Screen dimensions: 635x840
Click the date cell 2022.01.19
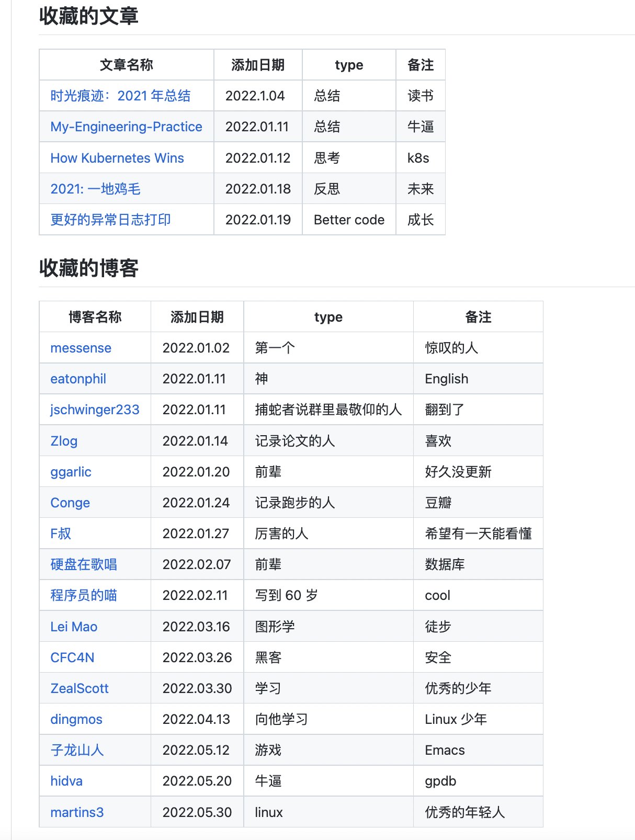point(258,220)
